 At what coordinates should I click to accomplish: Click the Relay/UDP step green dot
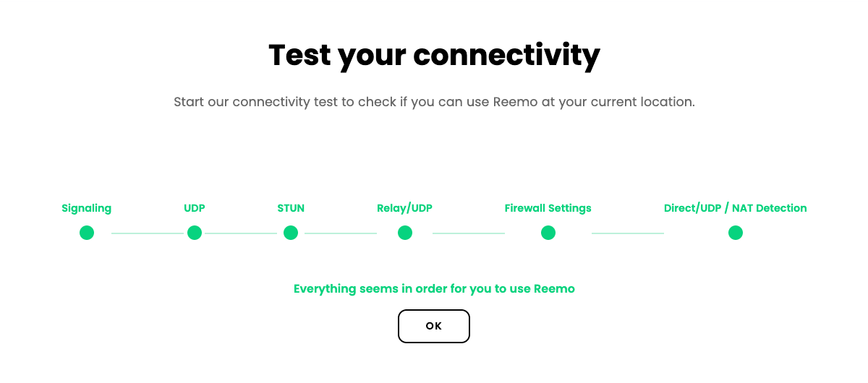click(x=405, y=233)
